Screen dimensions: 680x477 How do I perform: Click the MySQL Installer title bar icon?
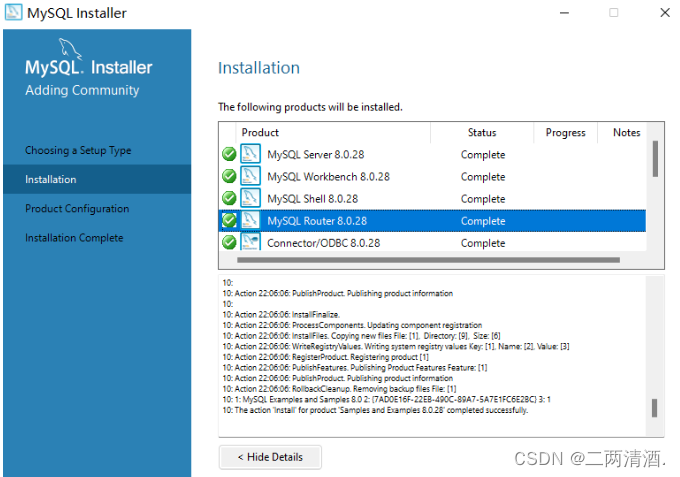pos(13,12)
